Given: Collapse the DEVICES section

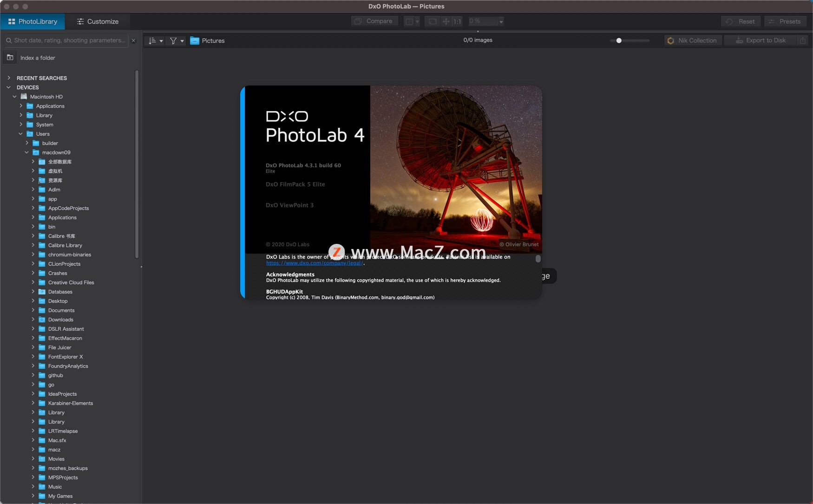Looking at the screenshot, I should point(9,87).
